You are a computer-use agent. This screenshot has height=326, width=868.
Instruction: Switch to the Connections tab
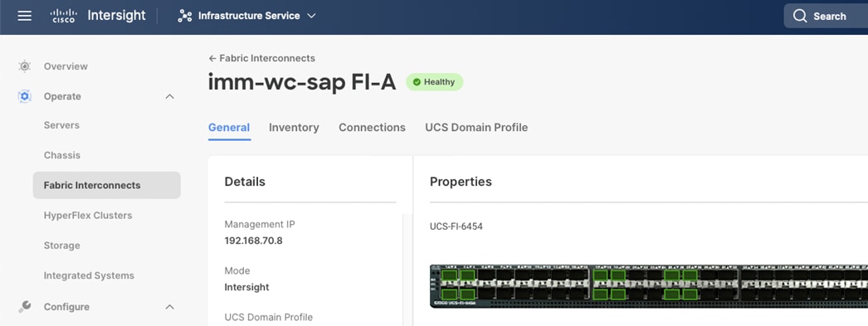tap(372, 127)
